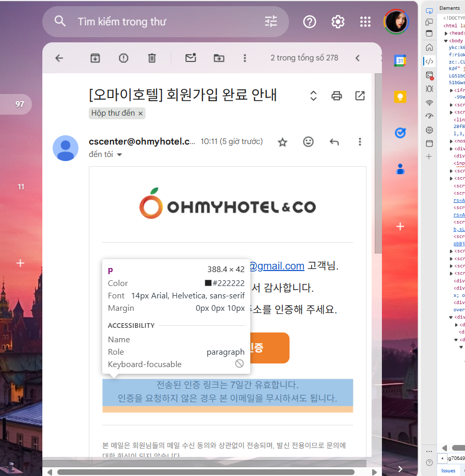
Task: Open the DevTools Network wifi icon
Action: tap(429, 103)
